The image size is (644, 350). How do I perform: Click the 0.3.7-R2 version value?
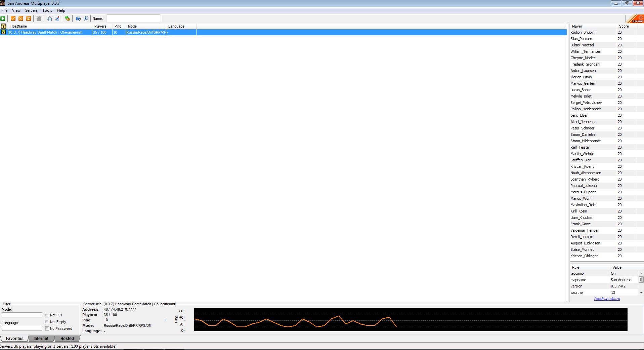click(618, 286)
